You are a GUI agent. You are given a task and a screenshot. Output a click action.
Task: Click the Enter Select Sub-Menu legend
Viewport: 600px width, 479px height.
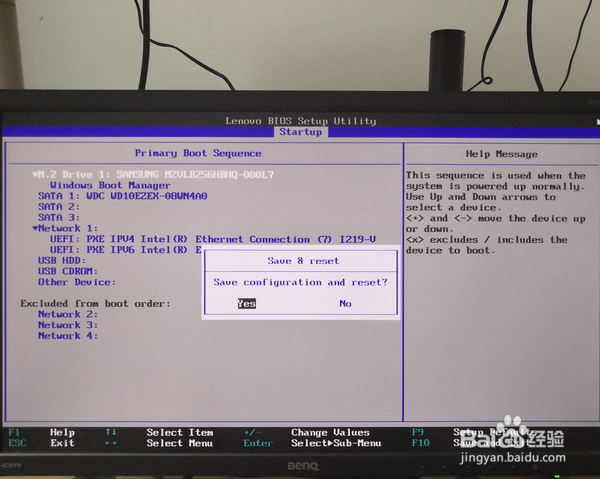click(x=312, y=443)
